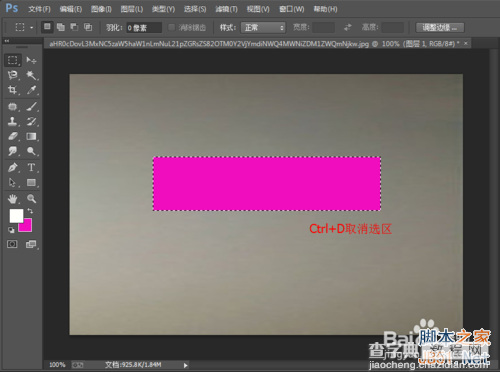Select the Rectangle shape tool
Viewport: 500px width, 372px height.
31,182
